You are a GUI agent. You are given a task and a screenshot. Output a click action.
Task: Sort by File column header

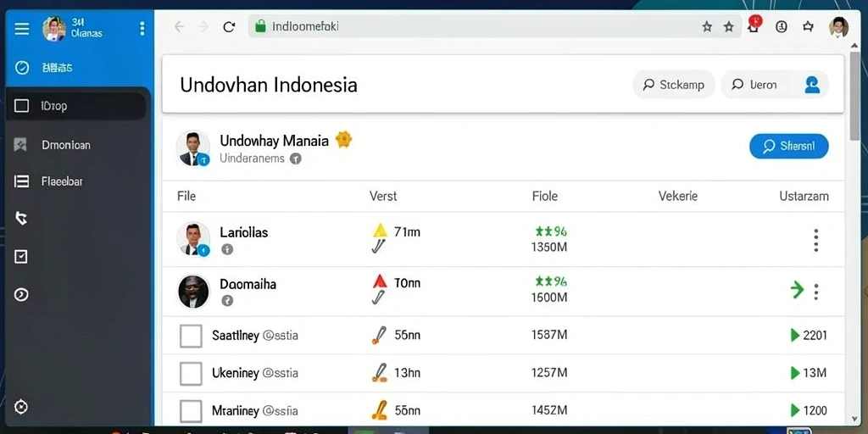pyautogui.click(x=186, y=196)
